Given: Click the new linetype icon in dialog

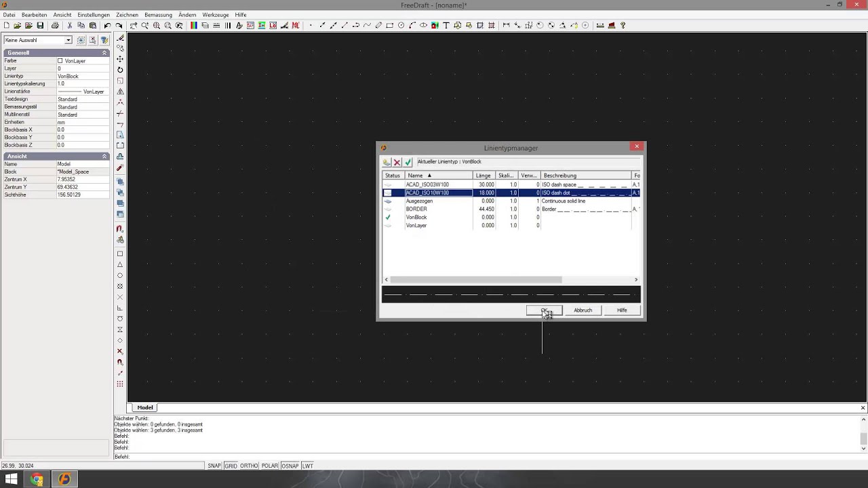Looking at the screenshot, I should (387, 163).
